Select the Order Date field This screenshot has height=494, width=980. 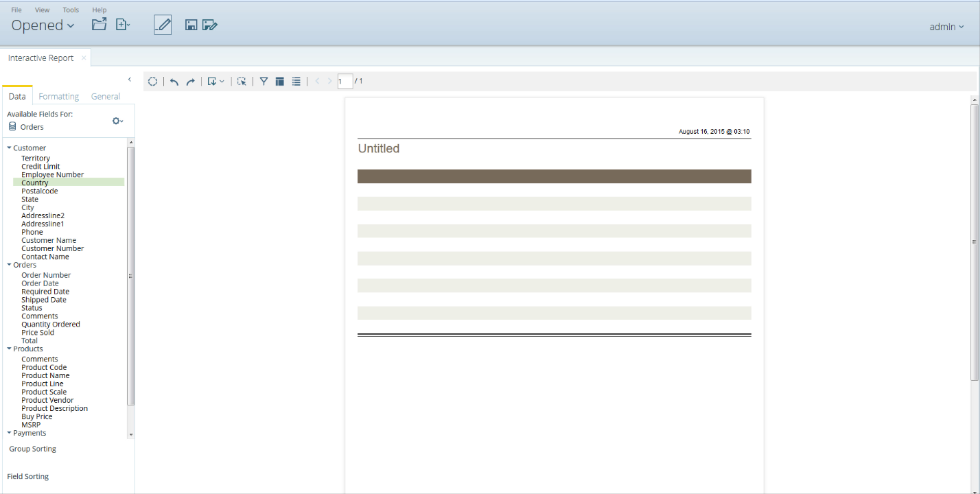pos(40,283)
